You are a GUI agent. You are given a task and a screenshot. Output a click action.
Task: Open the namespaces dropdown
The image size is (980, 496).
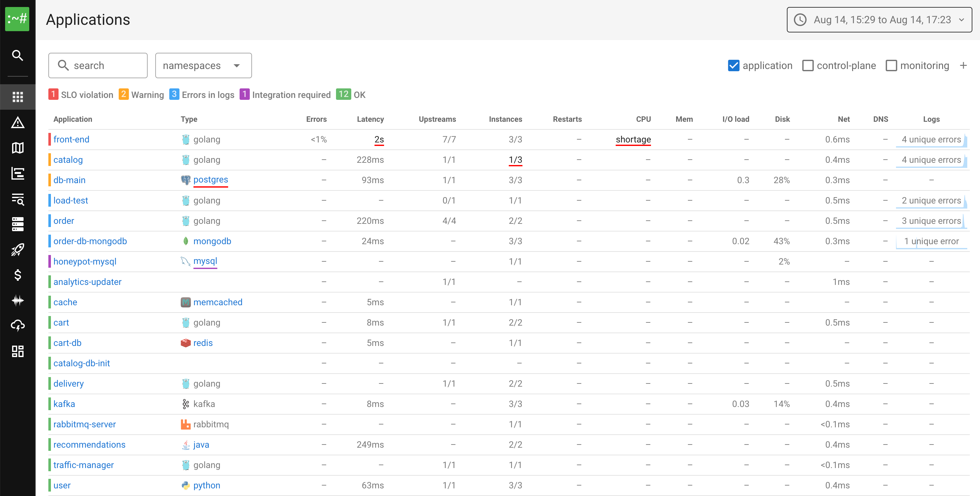203,65
